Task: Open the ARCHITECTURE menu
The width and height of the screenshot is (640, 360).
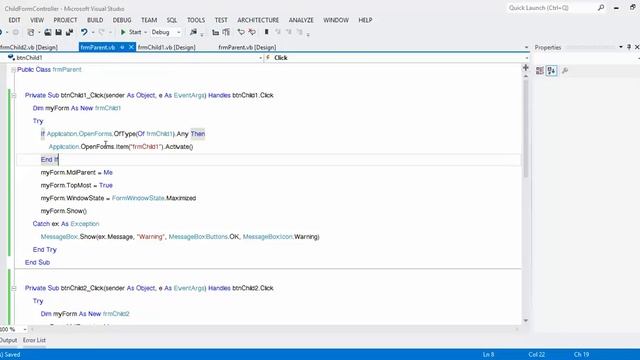Action: [258, 20]
